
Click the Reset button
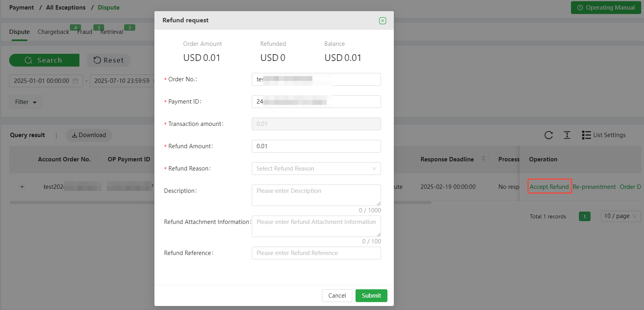click(109, 60)
